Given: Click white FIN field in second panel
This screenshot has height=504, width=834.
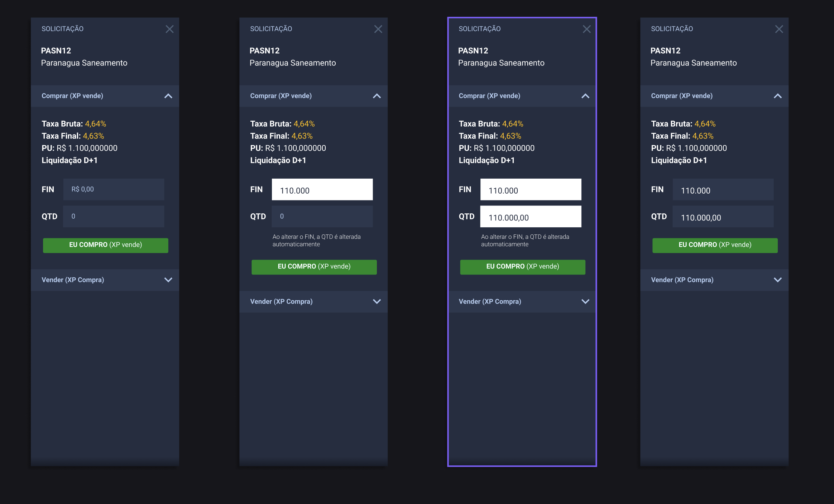Looking at the screenshot, I should pyautogui.click(x=322, y=189).
